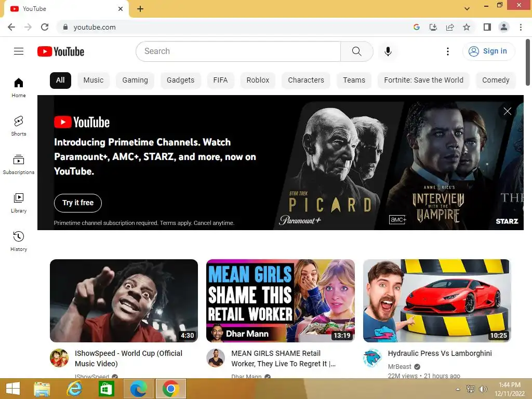Open Microsoft Edge from taskbar
532x399 pixels.
tap(138, 389)
